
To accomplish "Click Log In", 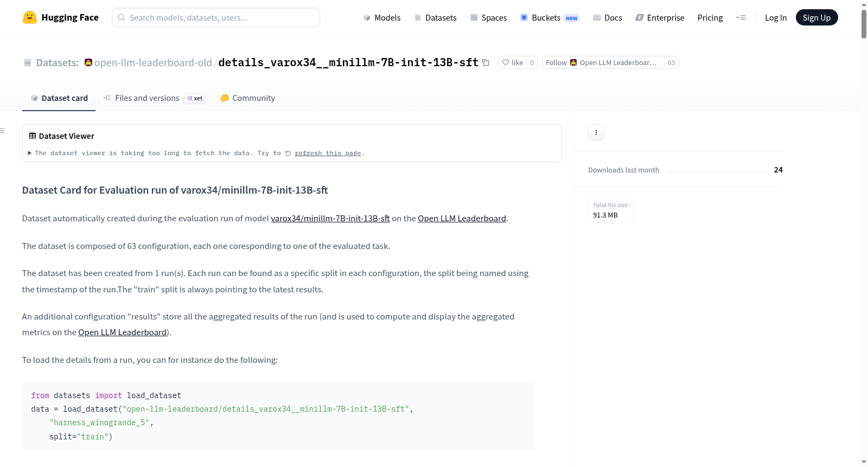I will click(776, 18).
